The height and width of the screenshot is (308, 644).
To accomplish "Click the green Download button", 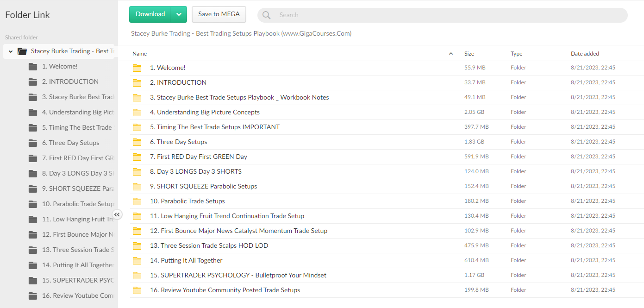I will tap(150, 14).
